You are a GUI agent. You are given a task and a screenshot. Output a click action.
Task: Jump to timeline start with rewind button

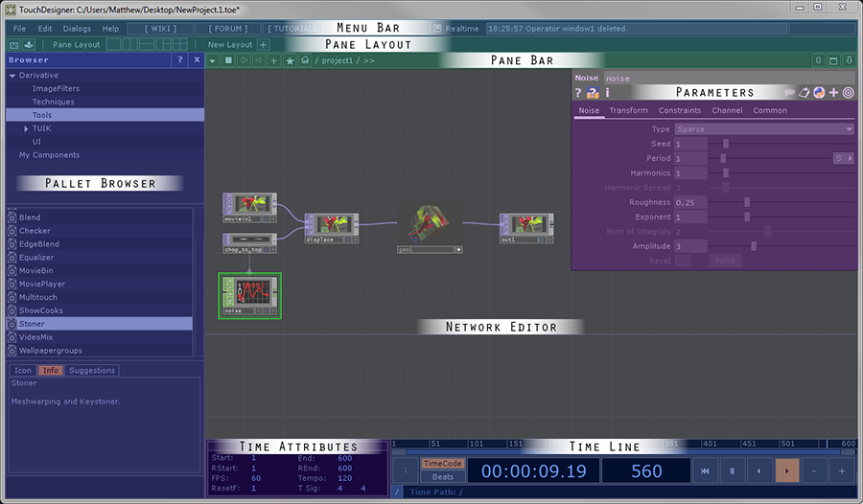click(x=704, y=470)
